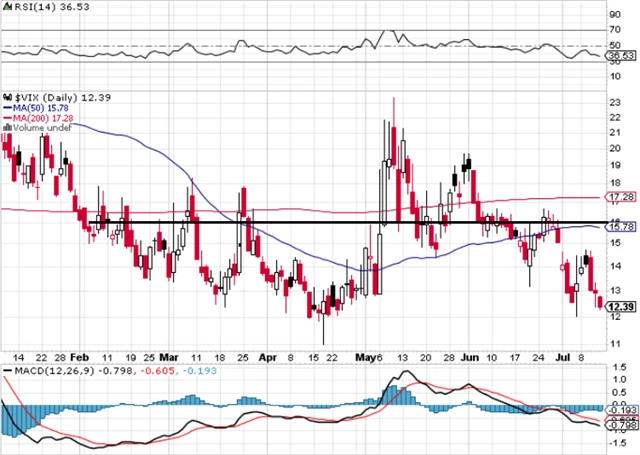Click the -0.798 MACD tag on right axis

pos(622,425)
